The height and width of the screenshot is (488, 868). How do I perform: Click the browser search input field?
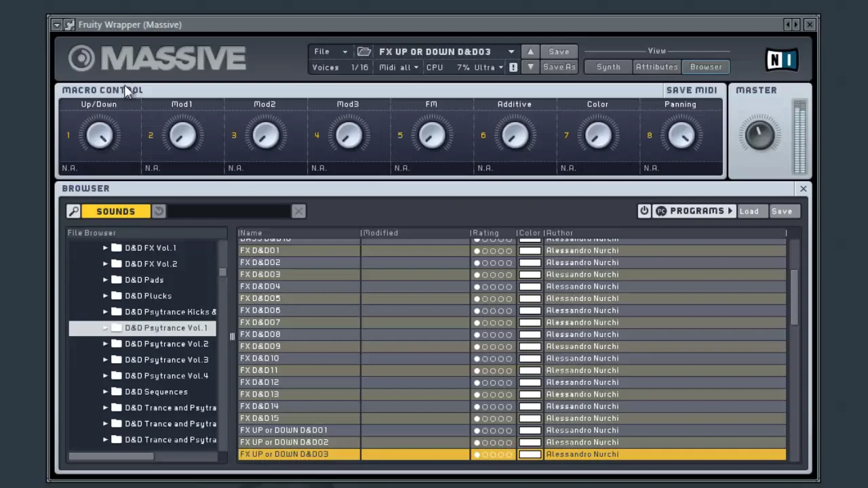[229, 211]
